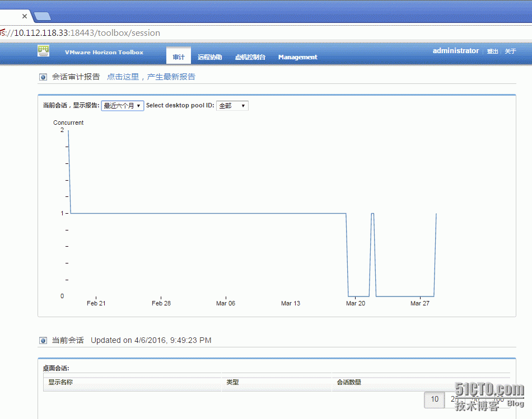Click the Mar 13 axis label
The height and width of the screenshot is (419, 532).
click(291, 303)
